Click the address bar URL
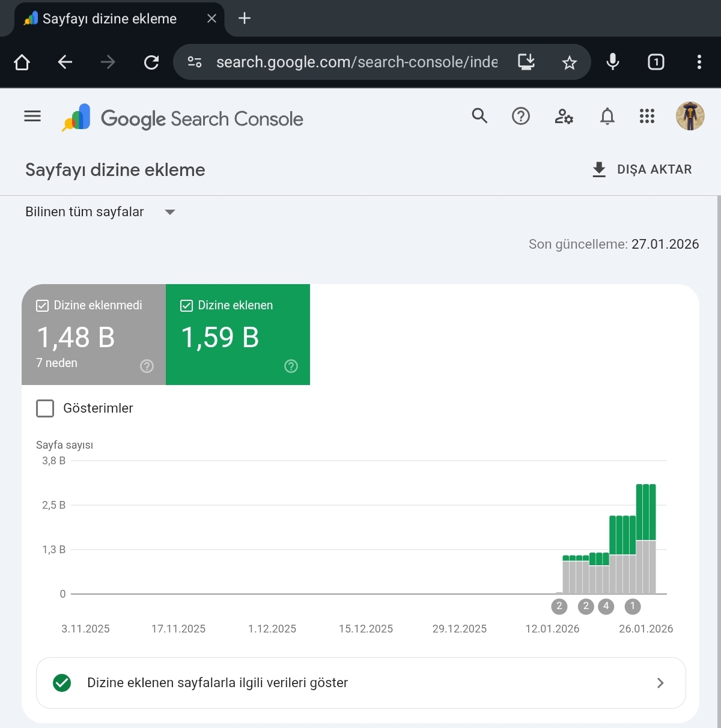This screenshot has width=721, height=728. tap(357, 62)
